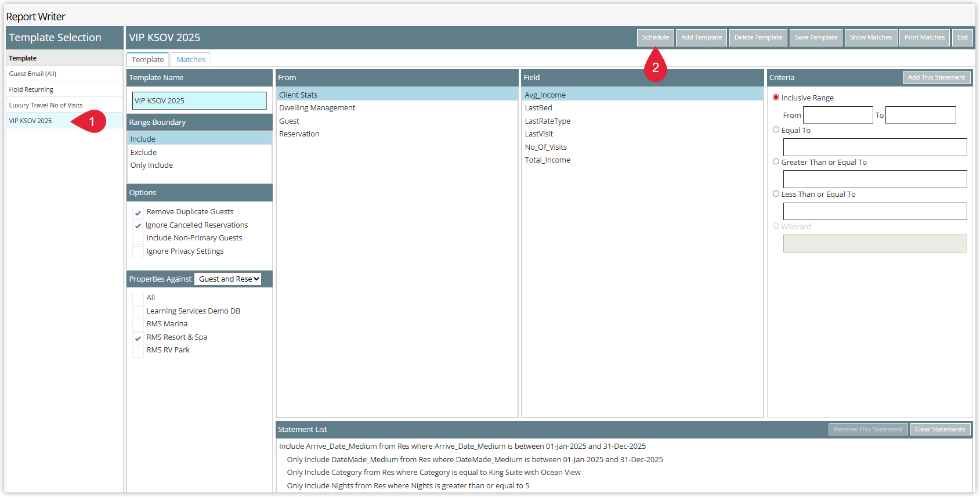Image resolution: width=980 pixels, height=497 pixels.
Task: Click the Schedule button
Action: pyautogui.click(x=655, y=38)
